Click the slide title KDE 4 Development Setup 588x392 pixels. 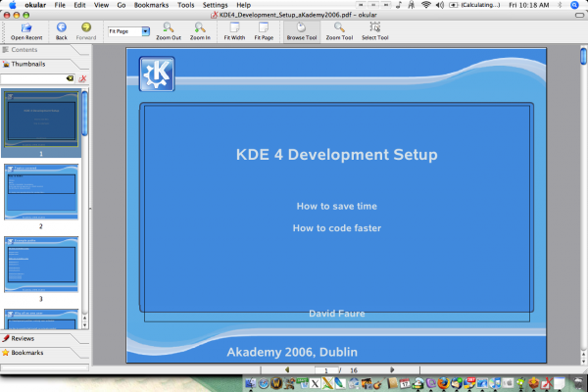pos(337,155)
